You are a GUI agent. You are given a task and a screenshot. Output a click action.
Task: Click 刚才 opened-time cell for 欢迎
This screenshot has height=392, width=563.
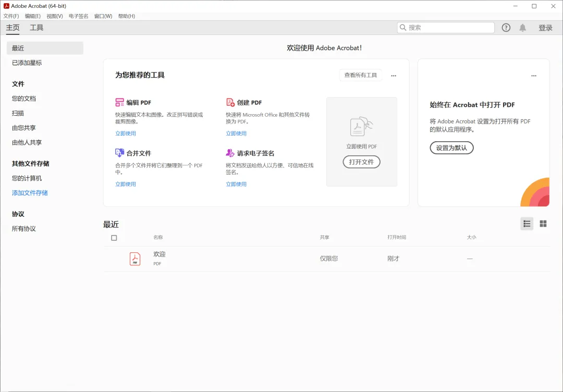point(394,259)
